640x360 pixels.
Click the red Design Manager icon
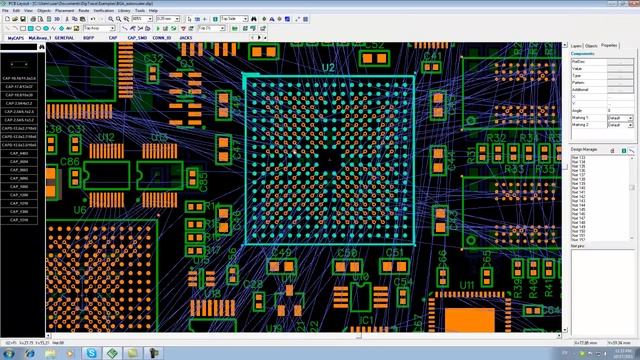612,151
